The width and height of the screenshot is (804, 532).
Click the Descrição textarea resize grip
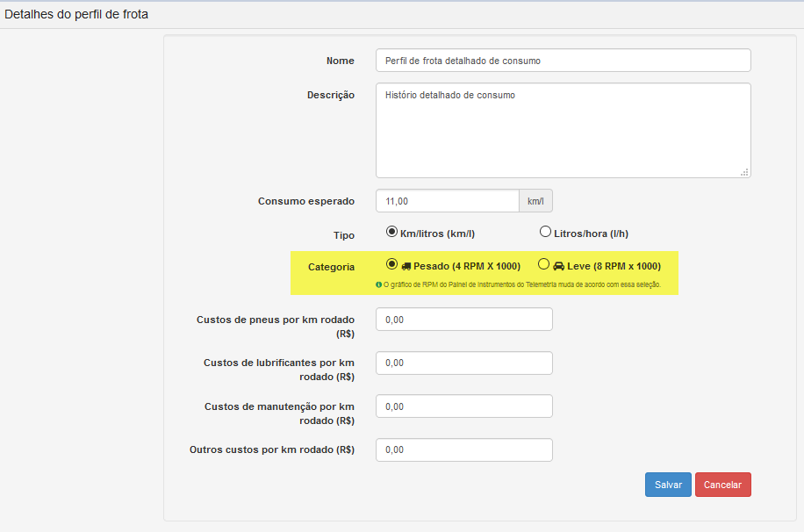pos(744,172)
